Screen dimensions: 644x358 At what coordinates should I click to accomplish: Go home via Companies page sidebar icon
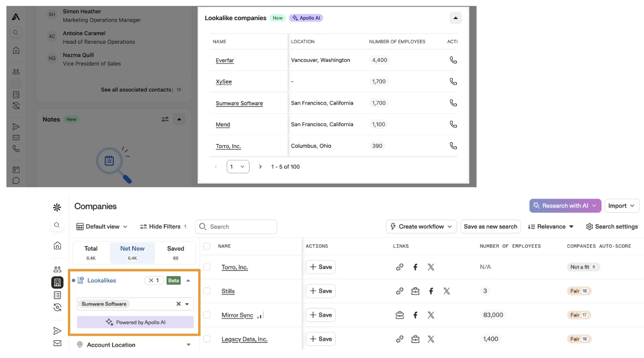(57, 245)
